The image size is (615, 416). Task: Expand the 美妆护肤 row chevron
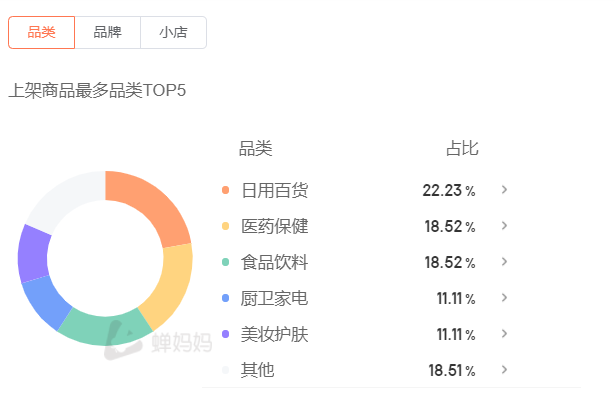point(504,334)
